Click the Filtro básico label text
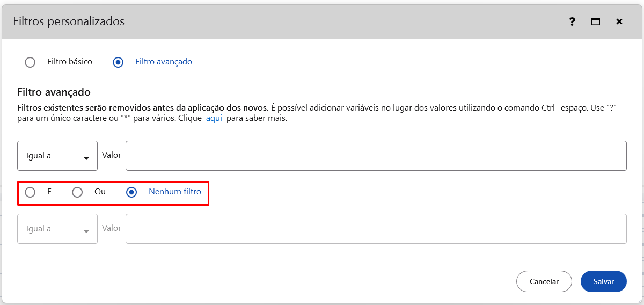 click(70, 62)
